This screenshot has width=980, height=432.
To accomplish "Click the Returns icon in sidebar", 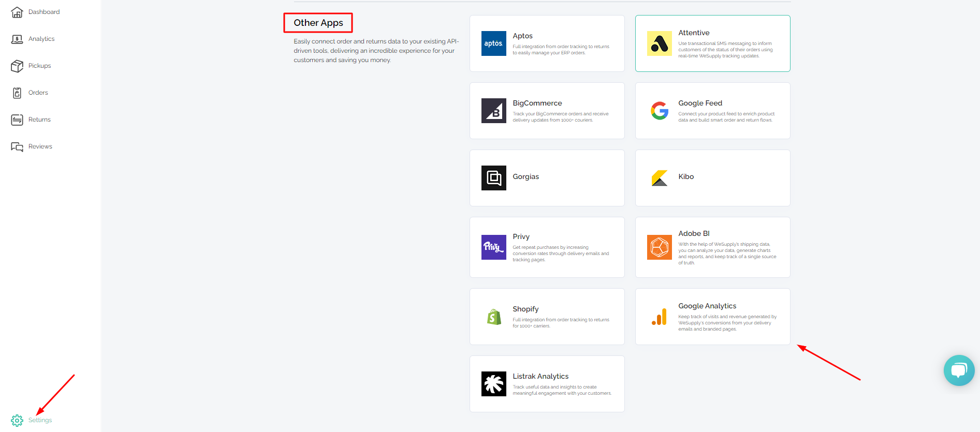I will [17, 120].
